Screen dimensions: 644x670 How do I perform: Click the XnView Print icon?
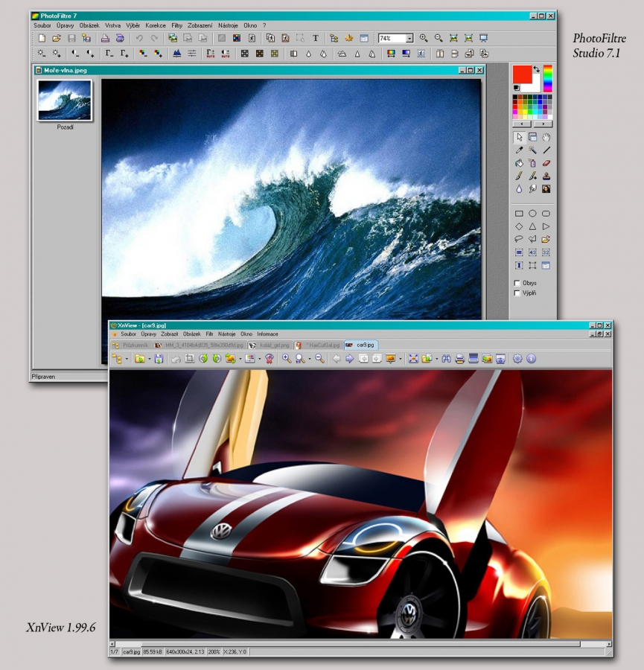pos(460,359)
